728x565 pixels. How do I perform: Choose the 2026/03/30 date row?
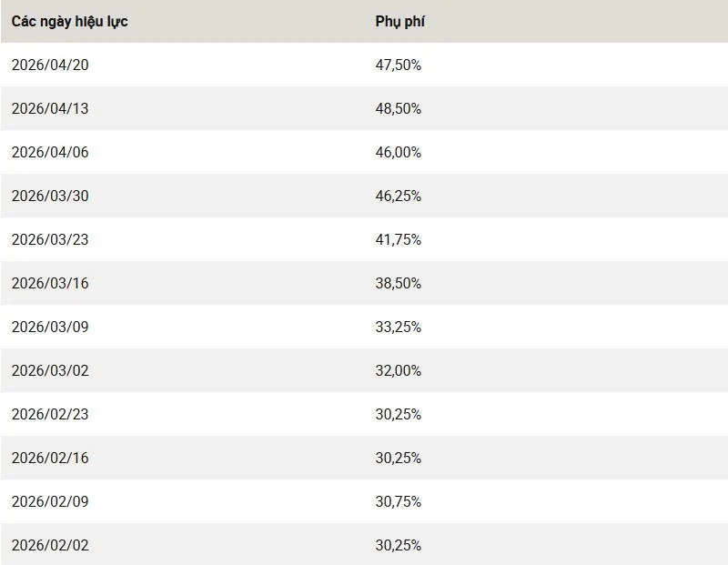tap(50, 196)
